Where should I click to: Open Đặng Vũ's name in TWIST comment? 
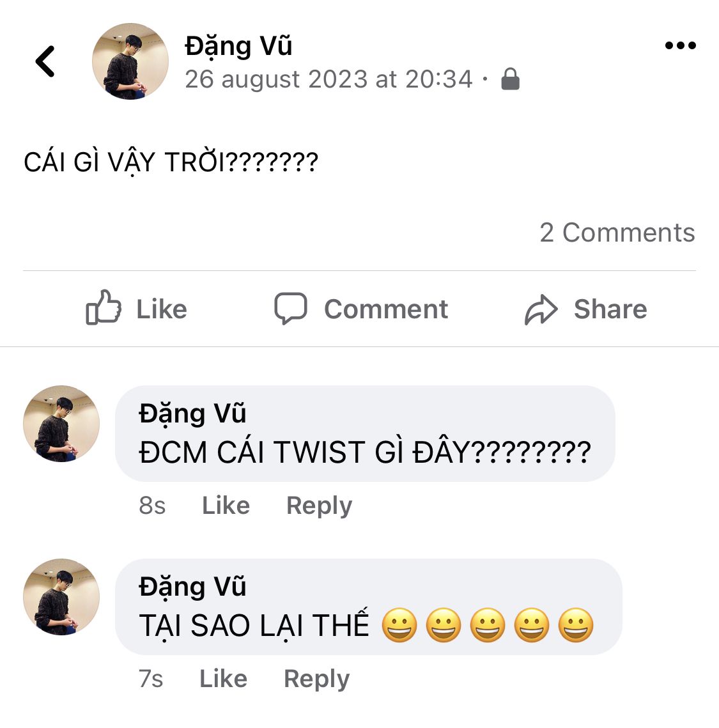tap(192, 414)
